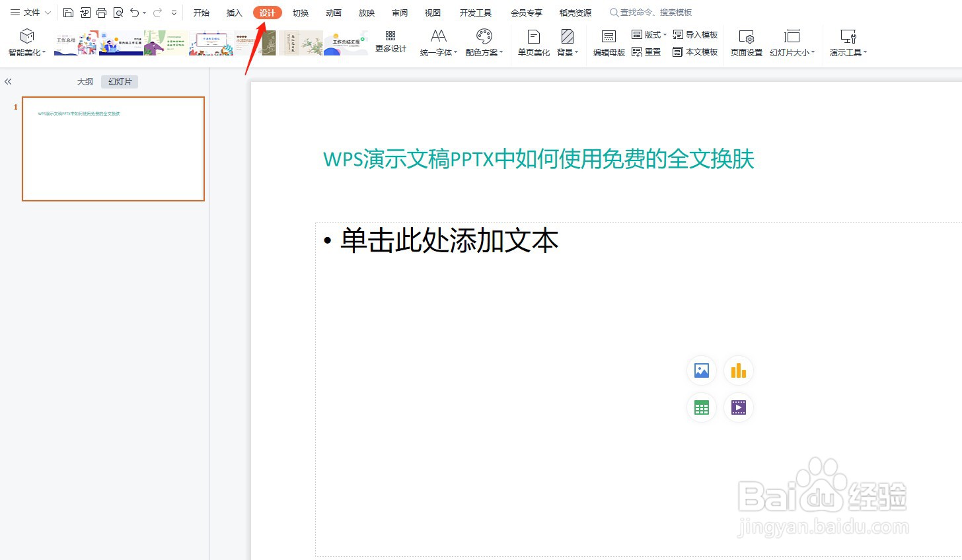Click the 单击此处添加文本 placeholder text

click(x=449, y=240)
